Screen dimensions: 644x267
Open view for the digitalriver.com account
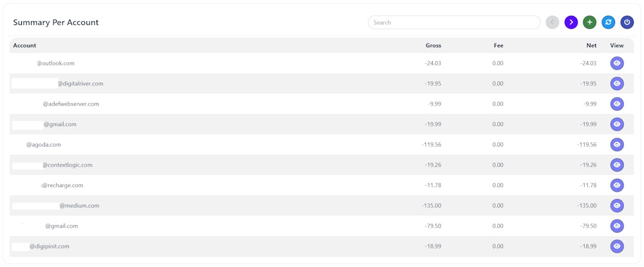click(617, 84)
